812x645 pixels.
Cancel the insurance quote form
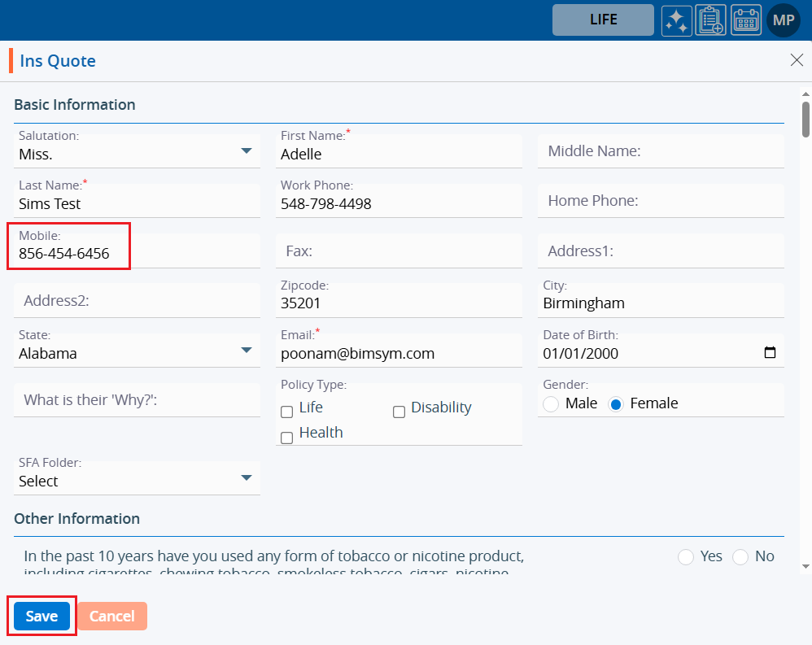112,617
